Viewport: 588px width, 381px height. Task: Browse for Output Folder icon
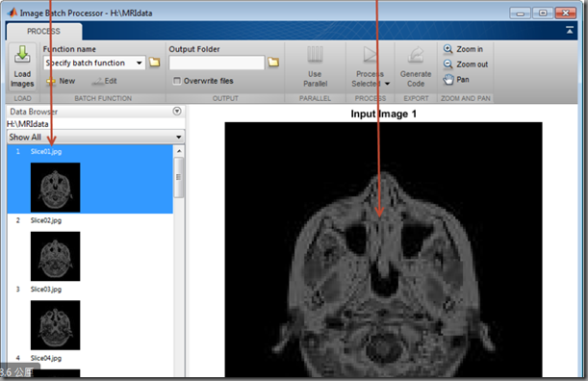pos(273,63)
